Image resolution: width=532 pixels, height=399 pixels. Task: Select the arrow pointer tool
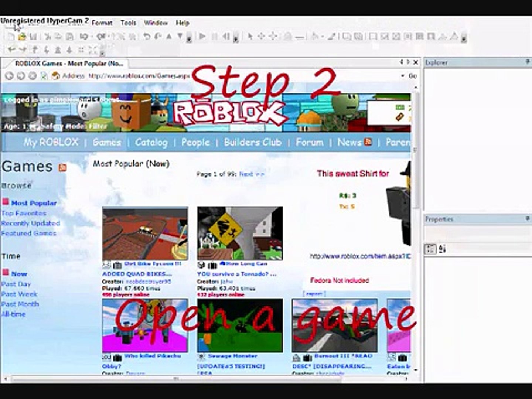250,37
